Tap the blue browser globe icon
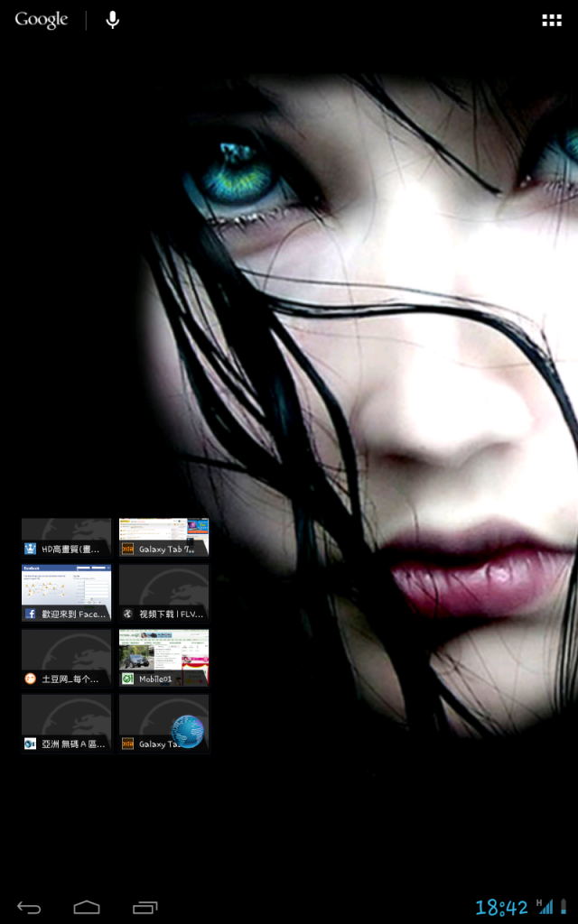578x924 pixels. [x=188, y=731]
